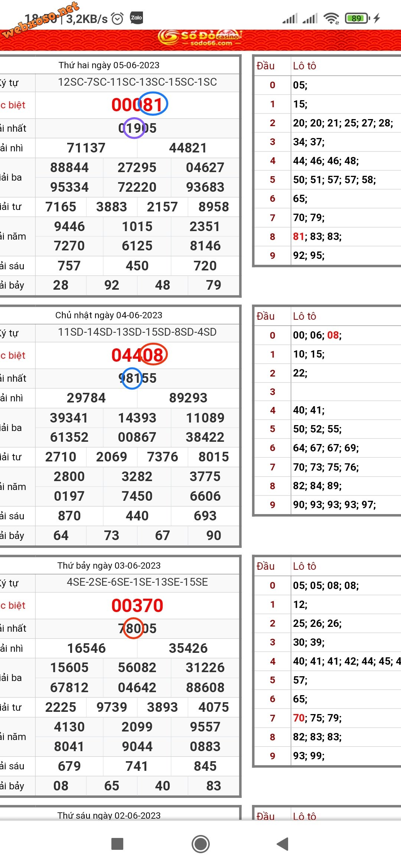Screen dimensions: 401x868
Task: Select first prize number 98155
Action: [x=137, y=378]
